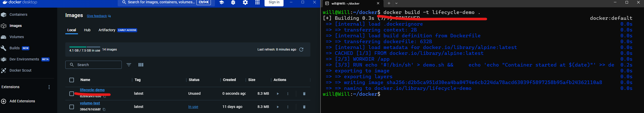Open the Containers section in sidebar
The height and width of the screenshot is (113, 644).
18,14
